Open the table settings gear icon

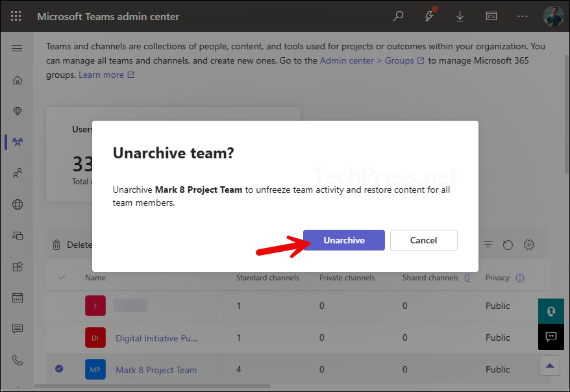point(529,245)
